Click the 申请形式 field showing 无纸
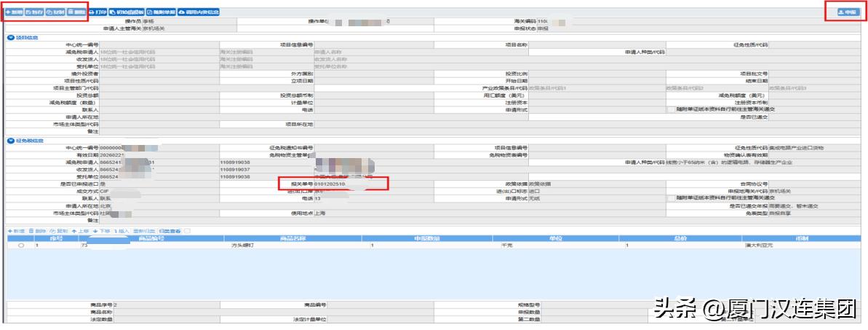 click(x=597, y=198)
